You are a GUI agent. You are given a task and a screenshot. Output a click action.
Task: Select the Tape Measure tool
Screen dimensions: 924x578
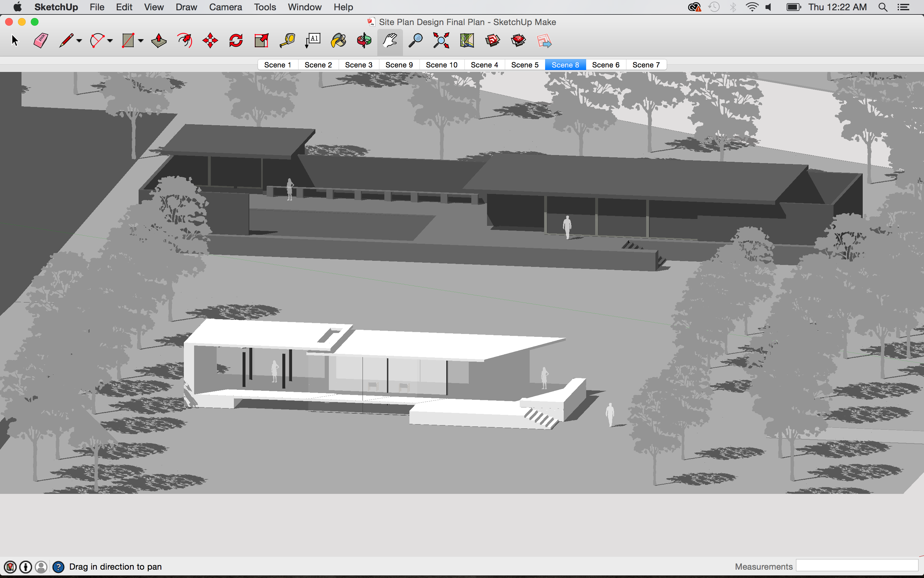(287, 40)
